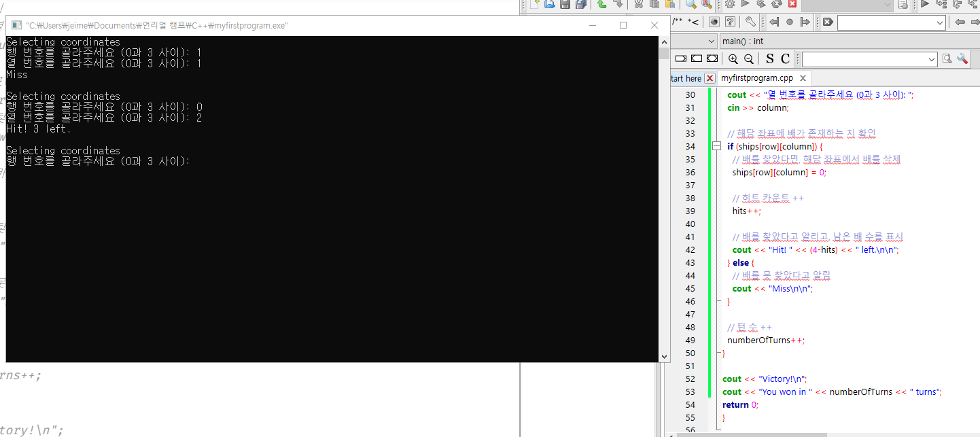Click the search options wrench icon
Image resolution: width=980 pixels, height=437 pixels.
click(x=962, y=58)
